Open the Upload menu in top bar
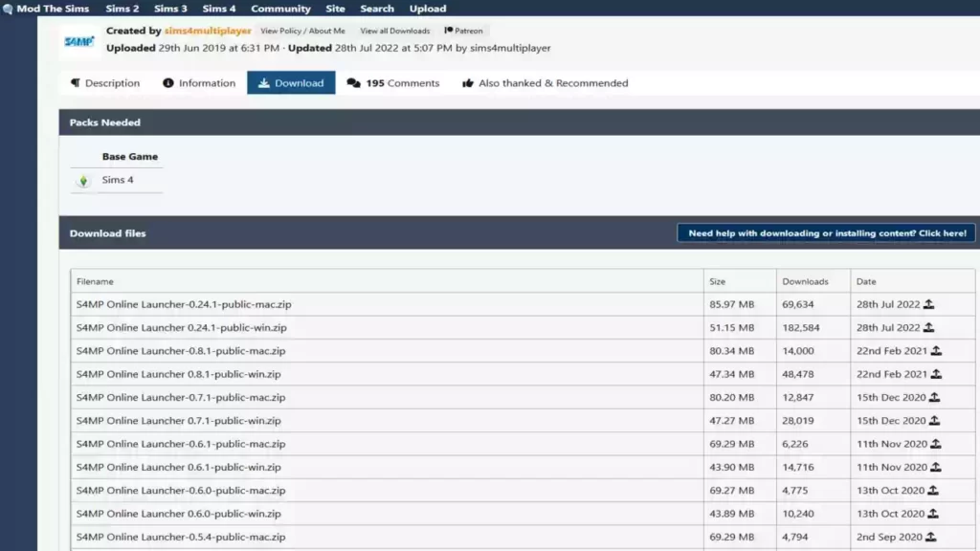 pos(428,9)
